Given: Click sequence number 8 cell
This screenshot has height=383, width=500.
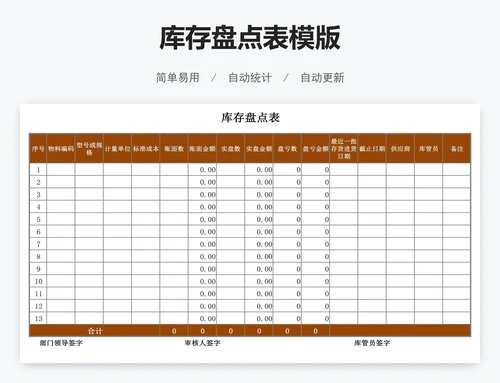Looking at the screenshot, I should click(x=38, y=256).
